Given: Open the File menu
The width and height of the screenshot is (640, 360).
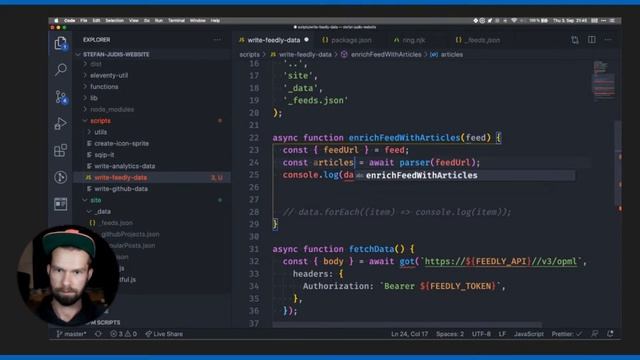Looking at the screenshot, I should 84,20.
